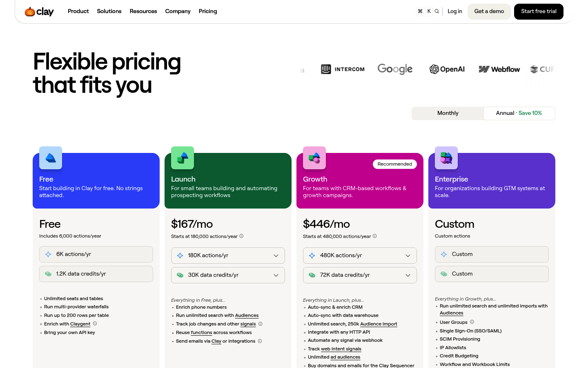
Task: Click the Launch plan green icon
Action: [183, 158]
